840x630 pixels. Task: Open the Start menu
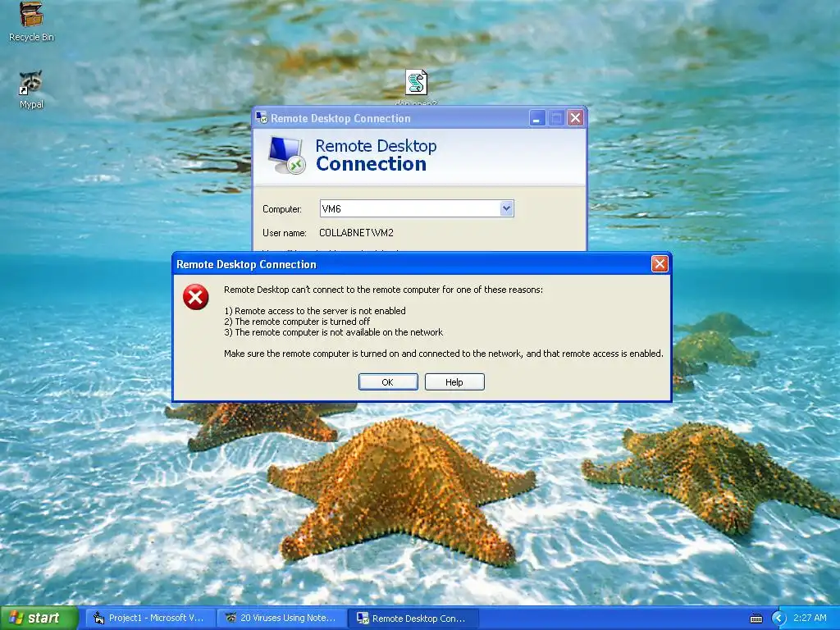point(39,619)
